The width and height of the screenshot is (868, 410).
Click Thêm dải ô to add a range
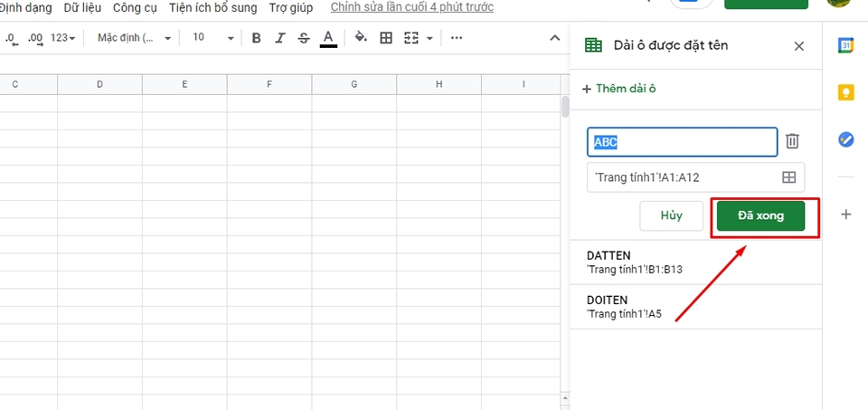(619, 89)
